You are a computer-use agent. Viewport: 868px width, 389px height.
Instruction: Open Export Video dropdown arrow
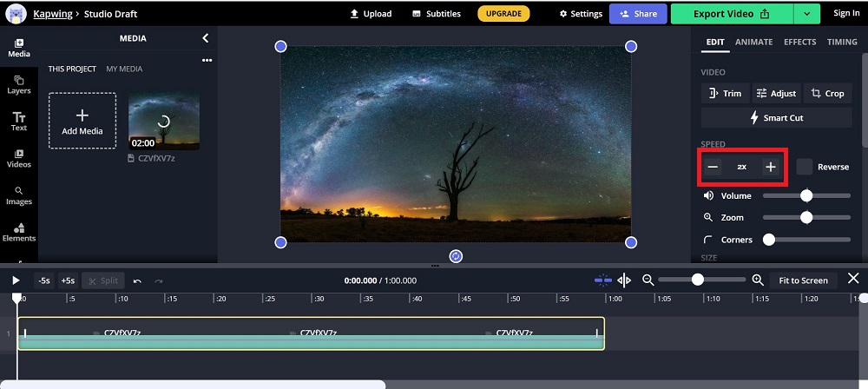[807, 14]
